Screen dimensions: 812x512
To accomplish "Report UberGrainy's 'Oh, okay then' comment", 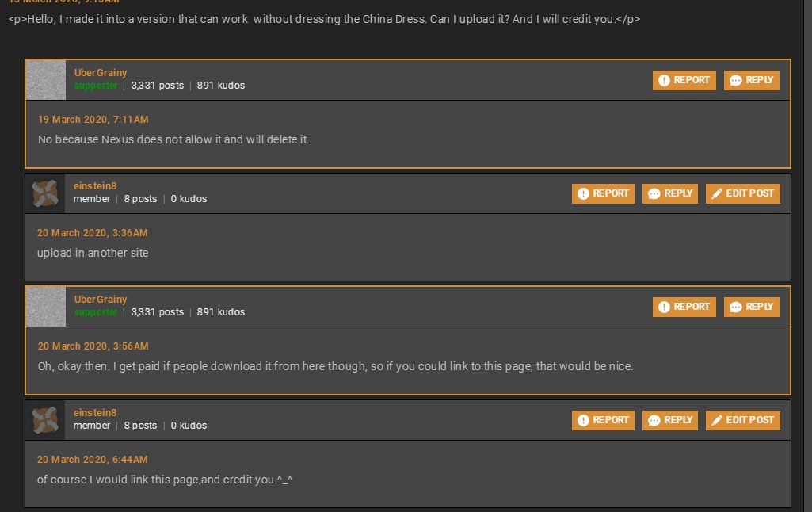I will pos(684,307).
